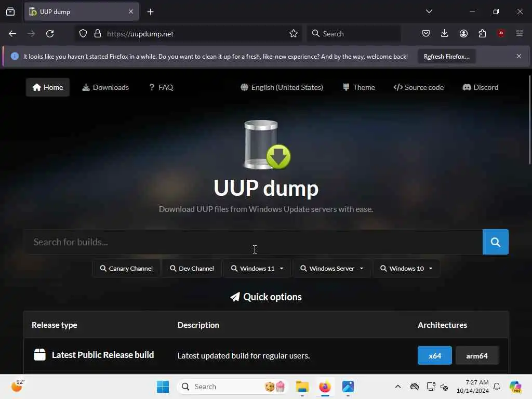Close the UUP dump tab

tap(131, 11)
